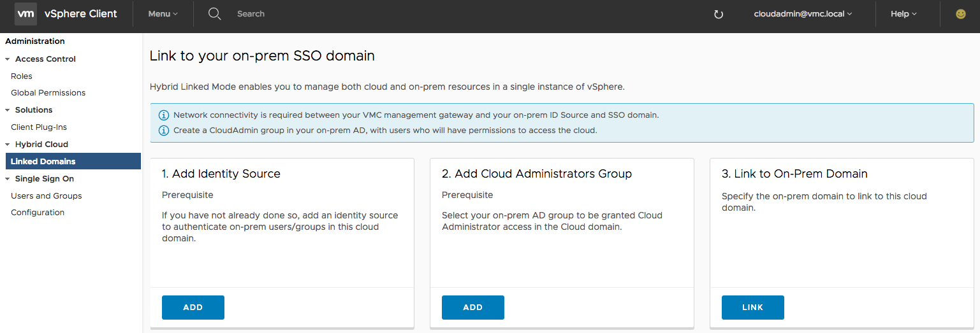Collapse the Single Sign On section
The width and height of the screenshot is (980, 333).
[x=8, y=179]
